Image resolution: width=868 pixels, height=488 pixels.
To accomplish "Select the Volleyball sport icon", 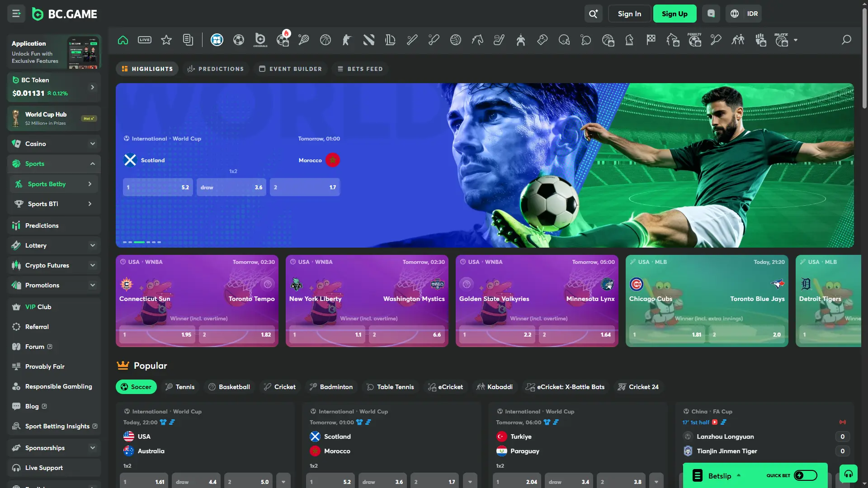I will [456, 40].
